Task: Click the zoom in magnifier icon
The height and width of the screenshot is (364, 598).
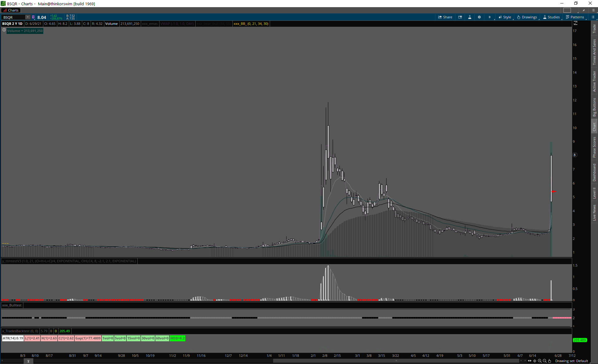Action: pyautogui.click(x=540, y=361)
